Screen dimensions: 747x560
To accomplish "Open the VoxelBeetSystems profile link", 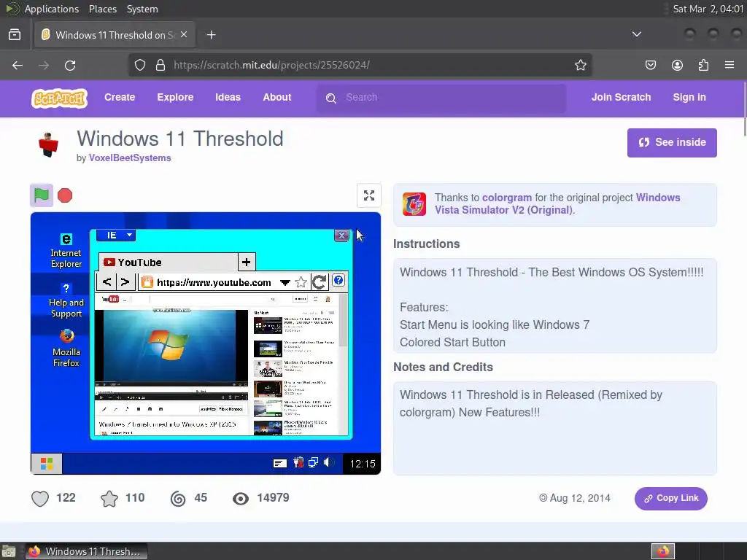I will (130, 158).
